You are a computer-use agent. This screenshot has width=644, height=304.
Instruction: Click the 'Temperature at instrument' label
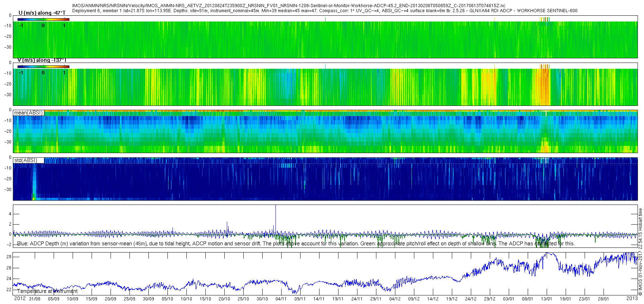[x=47, y=291]
